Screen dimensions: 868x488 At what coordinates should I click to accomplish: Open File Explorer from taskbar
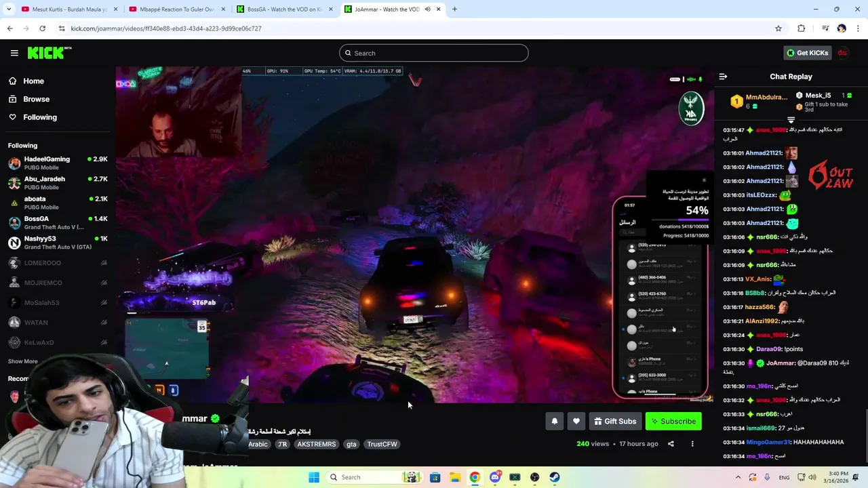click(455, 477)
